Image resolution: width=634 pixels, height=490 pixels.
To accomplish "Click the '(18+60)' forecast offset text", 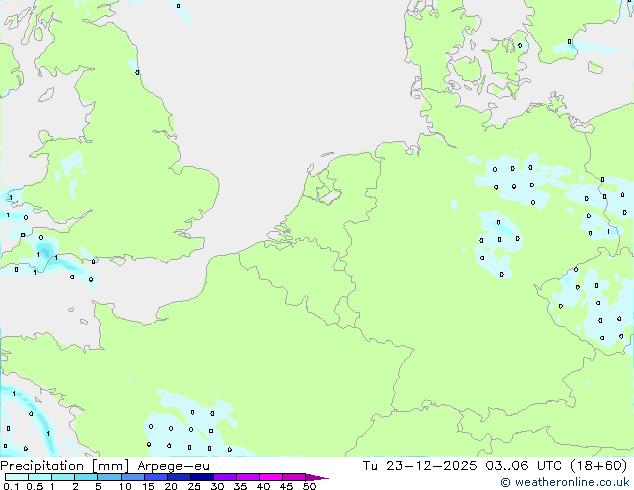I will 598,466.
